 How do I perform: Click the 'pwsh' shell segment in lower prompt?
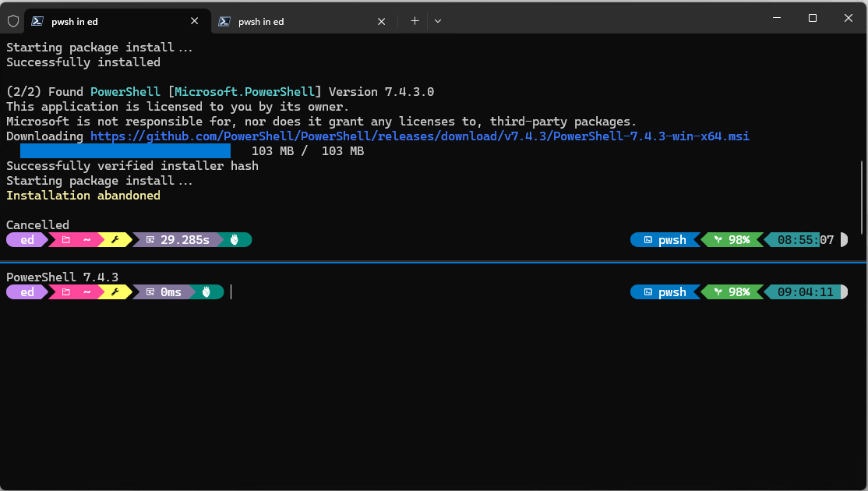tap(665, 291)
